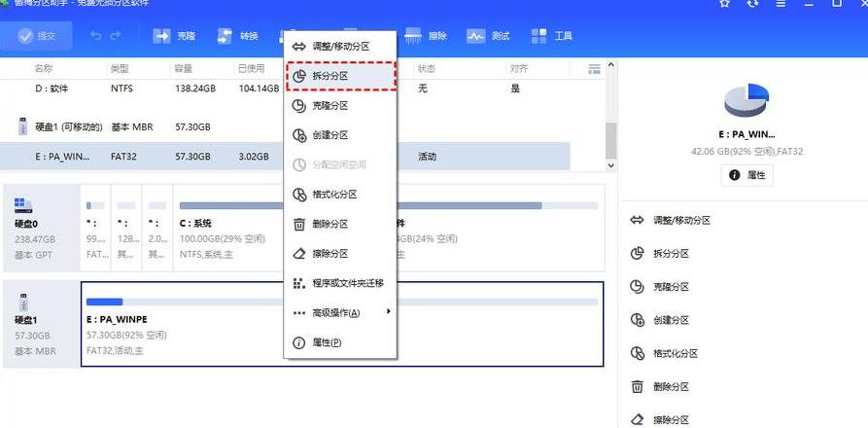The height and width of the screenshot is (428, 868).
Task: Select the 2.0... partition block on 硬盘0
Action: 157,229
